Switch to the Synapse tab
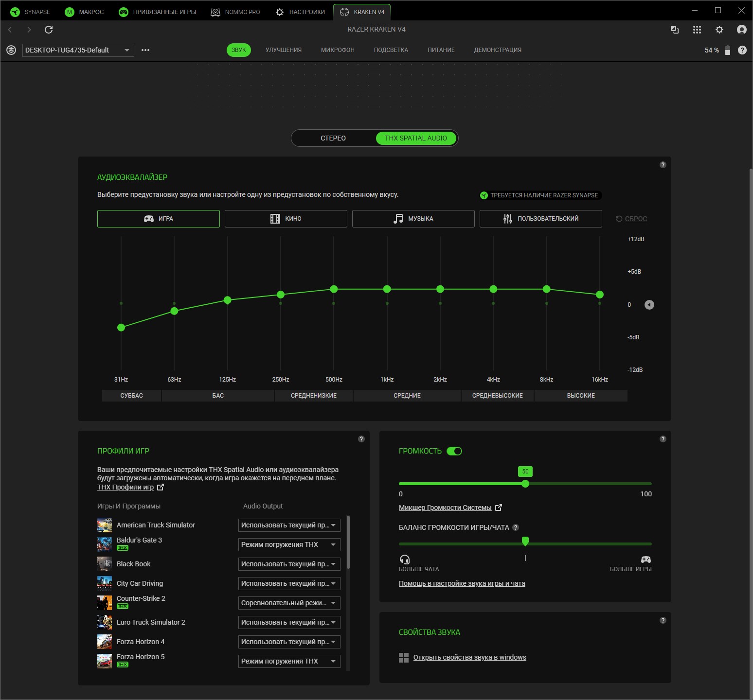The width and height of the screenshot is (753, 700). 31,12
